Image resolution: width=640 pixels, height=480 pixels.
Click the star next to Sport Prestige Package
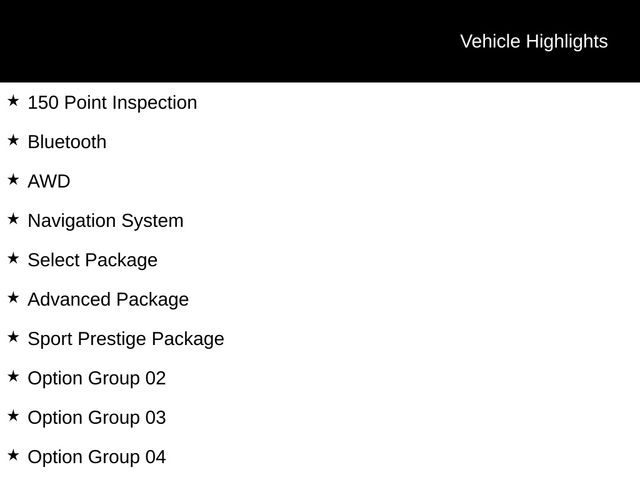point(13,337)
